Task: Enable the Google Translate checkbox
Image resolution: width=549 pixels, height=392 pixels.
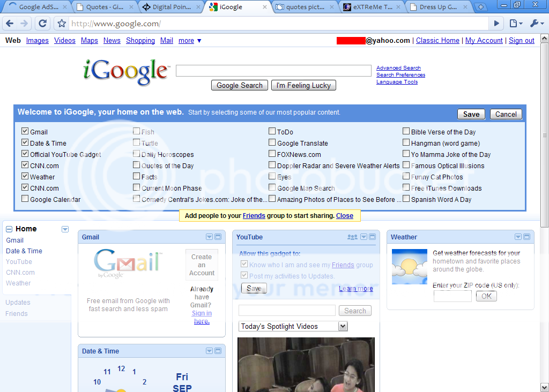Action: 272,142
